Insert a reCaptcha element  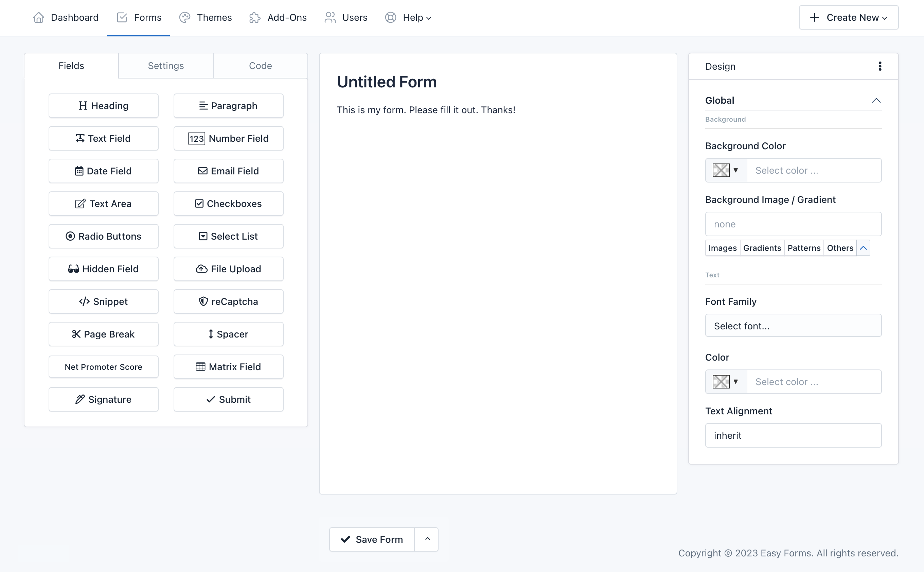pos(228,301)
